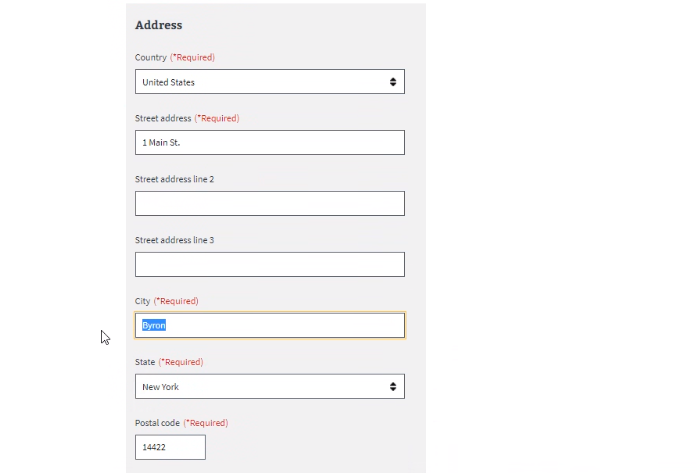The height and width of the screenshot is (473, 697).
Task: Focus the Postal code field with 14422
Action: coord(170,448)
